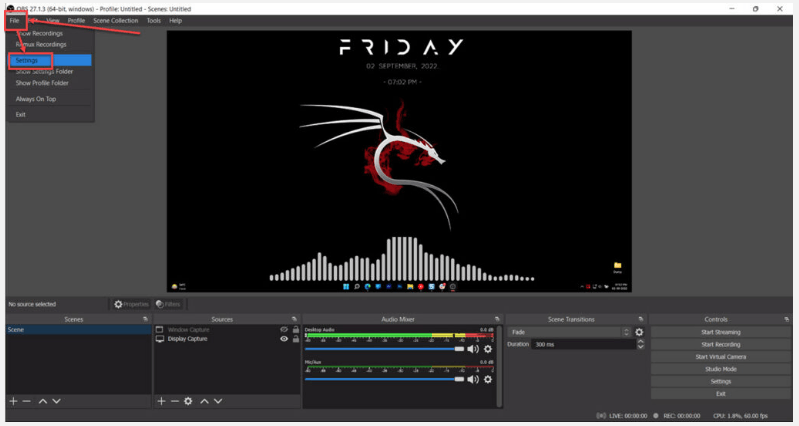Open Fade transition properties gear
This screenshot has height=426, width=799.
639,332
